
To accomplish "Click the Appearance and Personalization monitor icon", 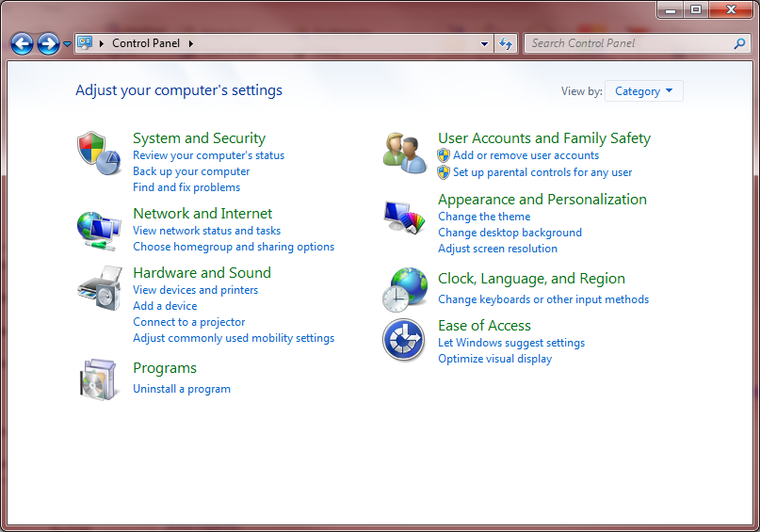I will 405,218.
